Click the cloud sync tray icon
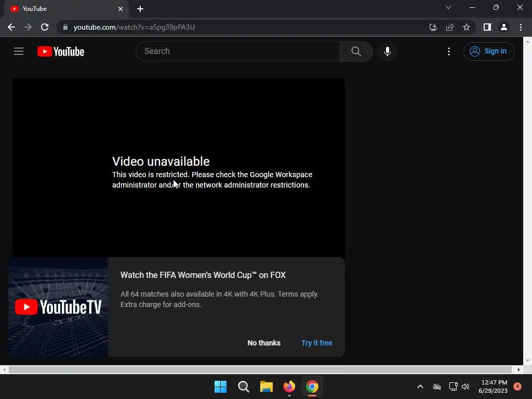Image resolution: width=532 pixels, height=399 pixels. [437, 387]
